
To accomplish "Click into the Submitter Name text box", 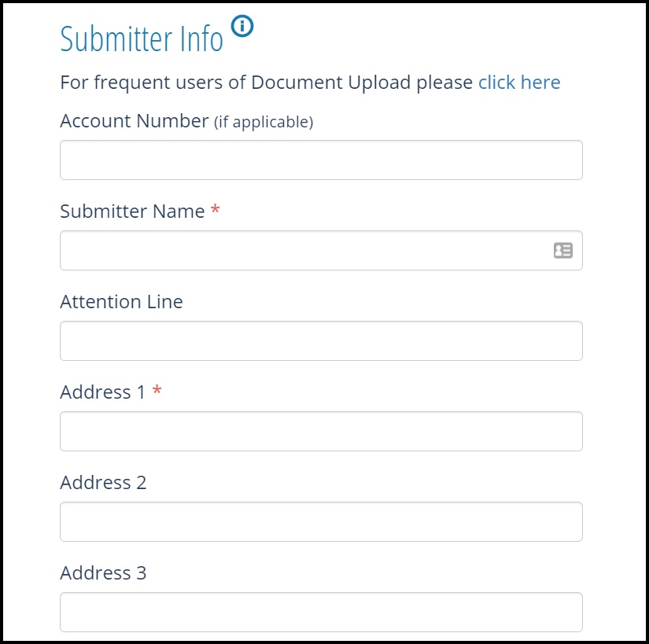I will (x=303, y=251).
